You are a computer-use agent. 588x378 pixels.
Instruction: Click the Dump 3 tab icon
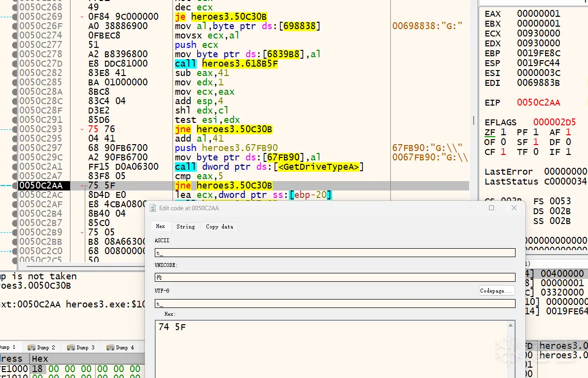(71, 347)
